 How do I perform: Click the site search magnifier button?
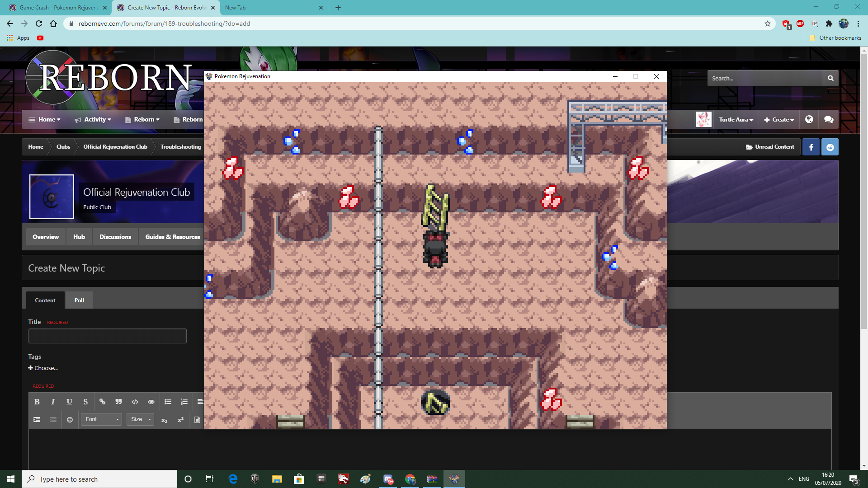830,78
